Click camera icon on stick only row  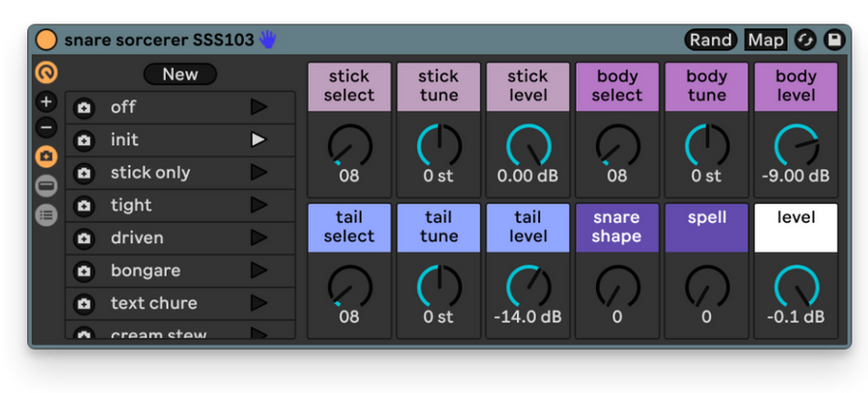click(84, 173)
